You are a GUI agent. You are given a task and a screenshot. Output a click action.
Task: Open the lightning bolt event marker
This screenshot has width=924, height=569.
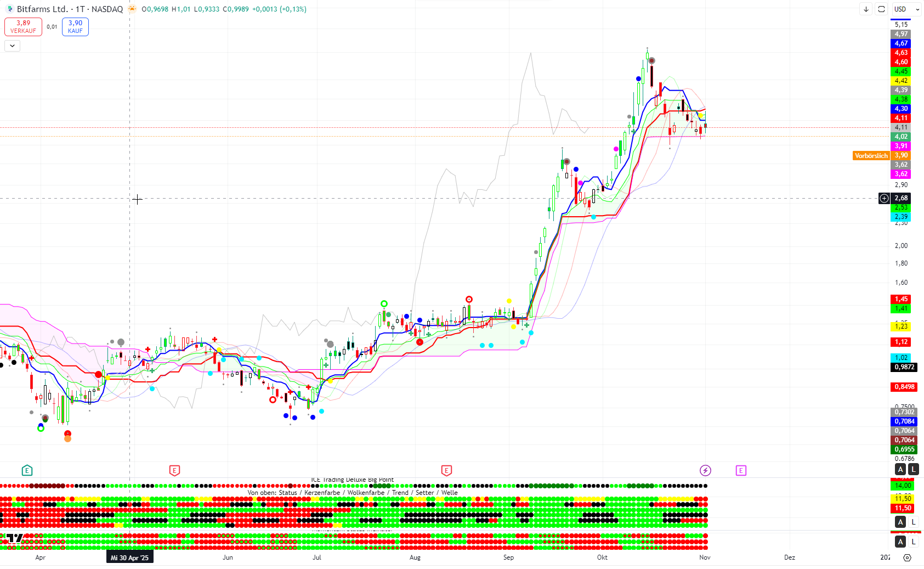(705, 470)
